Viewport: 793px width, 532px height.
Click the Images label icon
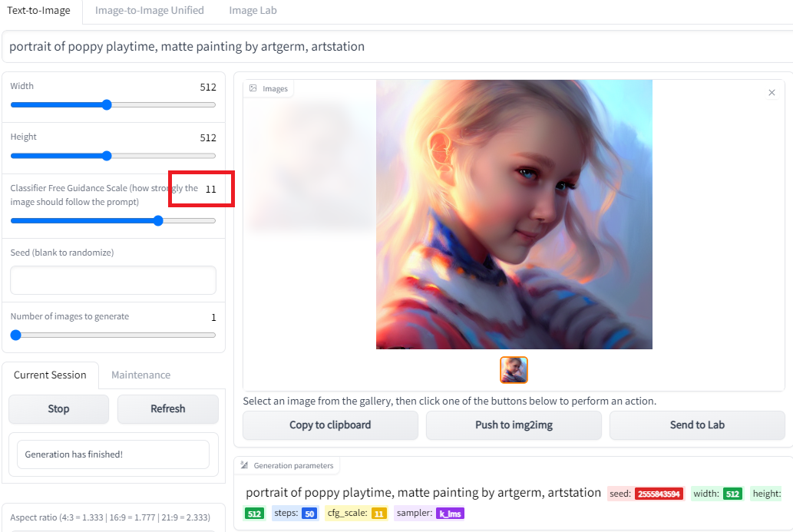click(253, 88)
